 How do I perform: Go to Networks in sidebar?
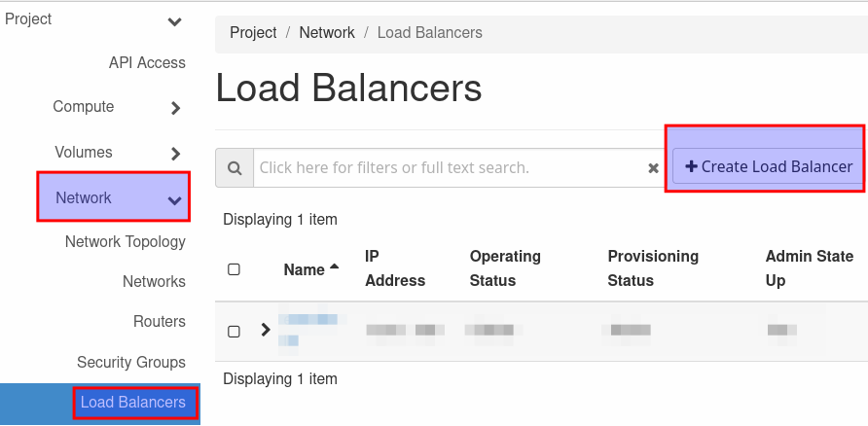(154, 281)
